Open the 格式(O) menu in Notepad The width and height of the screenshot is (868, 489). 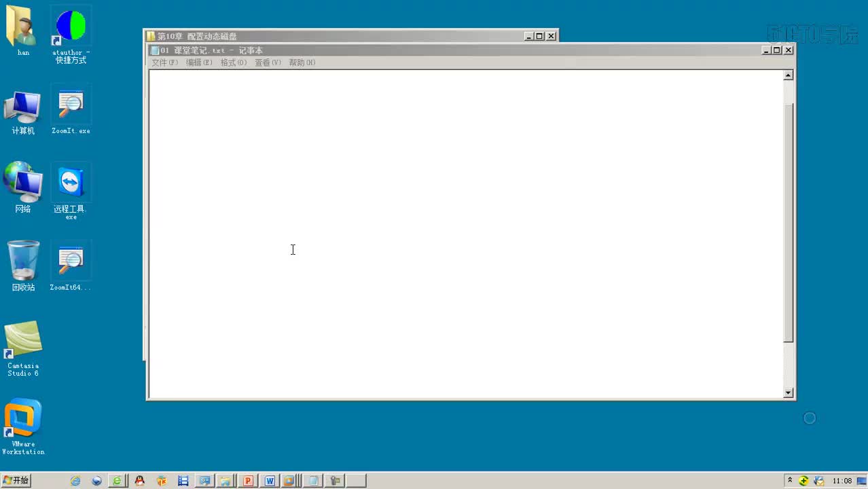click(x=233, y=62)
